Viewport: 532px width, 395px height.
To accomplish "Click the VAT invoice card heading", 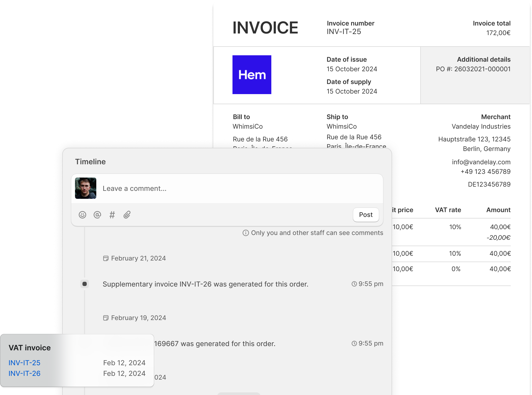I will coord(30,348).
